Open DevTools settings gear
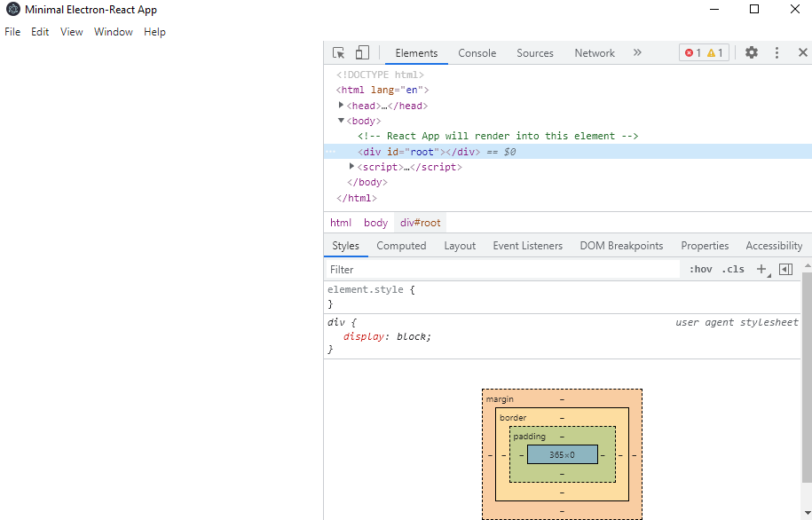 click(x=752, y=52)
